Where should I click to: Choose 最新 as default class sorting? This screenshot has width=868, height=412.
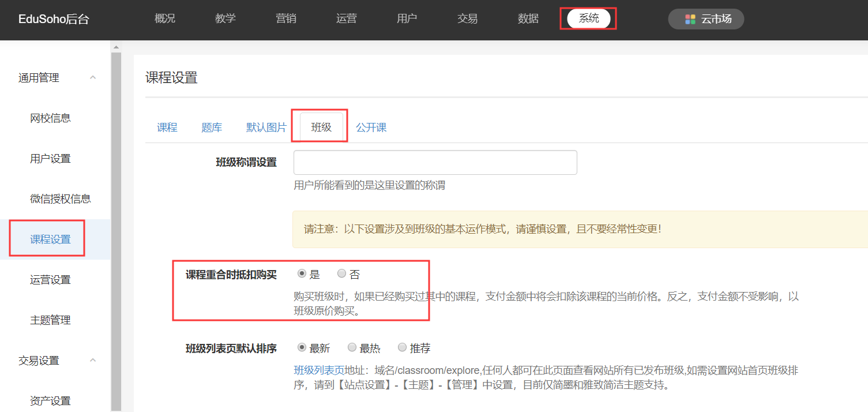click(302, 347)
